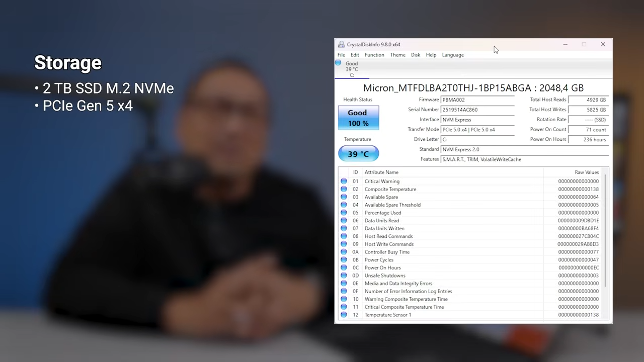
Task: Click status icon for Critical Composite Temperature Time
Action: [344, 307]
